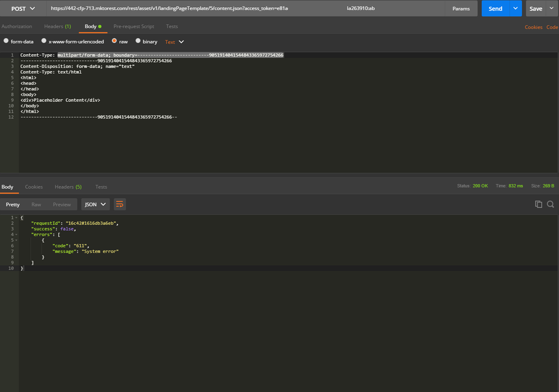Expand the Send options arrow
Screen dimensions: 559x392
pos(515,8)
